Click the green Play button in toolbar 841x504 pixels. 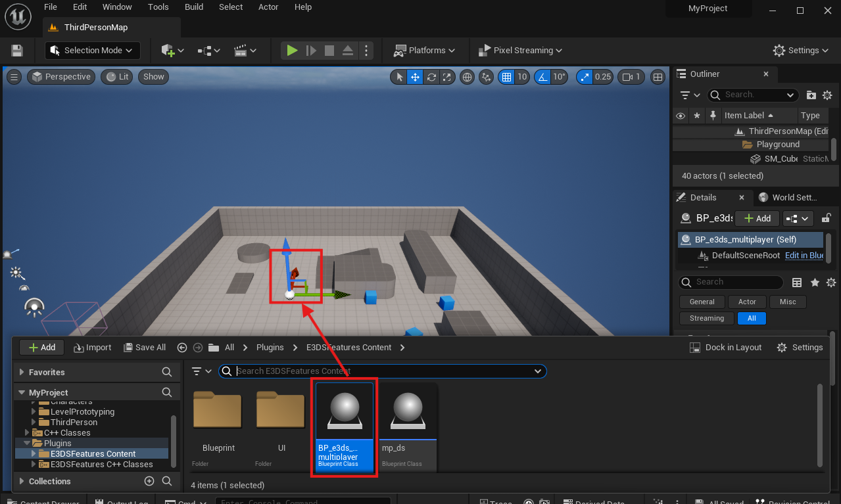(x=292, y=51)
